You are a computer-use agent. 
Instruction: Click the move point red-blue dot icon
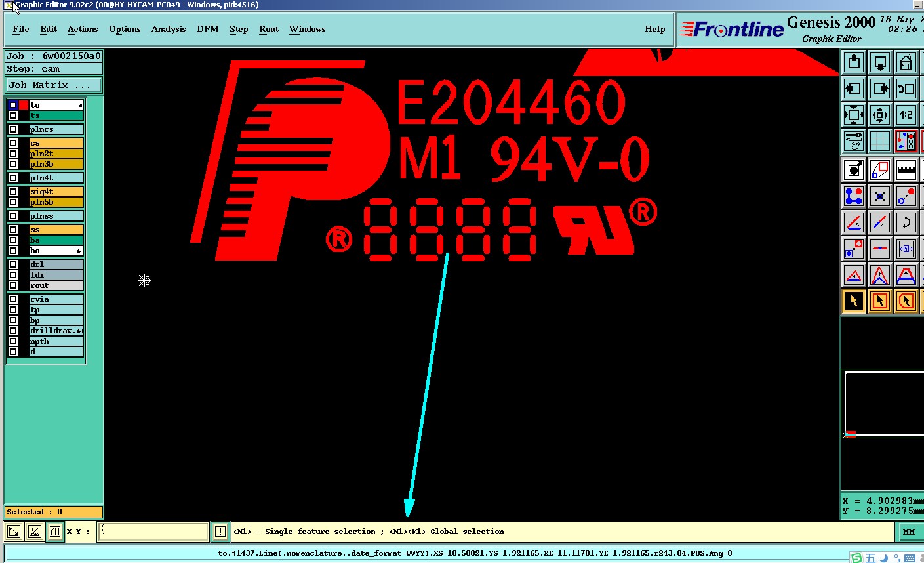coord(906,196)
